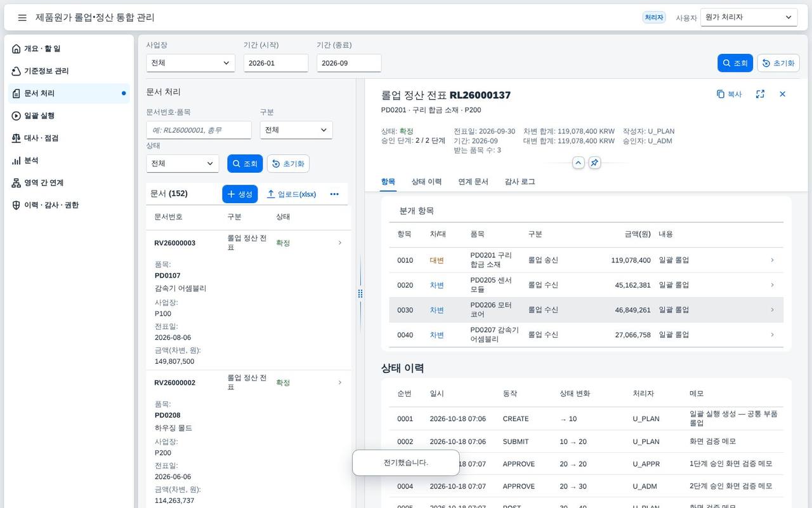
Task: Open the more options ellipsis menu
Action: tap(334, 194)
